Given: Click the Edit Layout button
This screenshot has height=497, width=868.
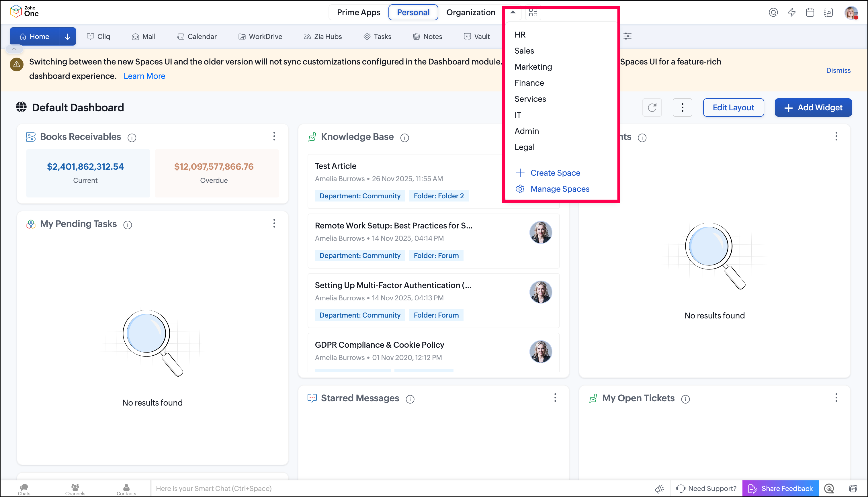Looking at the screenshot, I should click(733, 107).
